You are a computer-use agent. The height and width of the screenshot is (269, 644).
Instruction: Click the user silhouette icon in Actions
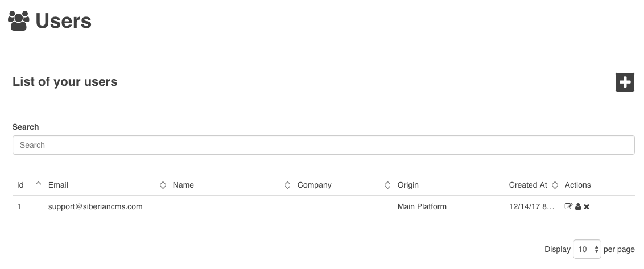point(578,206)
